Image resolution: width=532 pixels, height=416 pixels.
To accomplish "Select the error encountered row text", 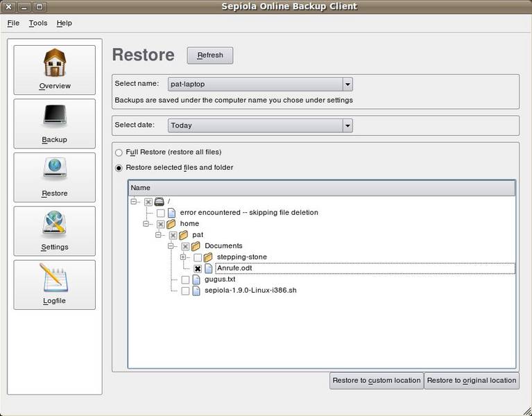I will point(249,213).
